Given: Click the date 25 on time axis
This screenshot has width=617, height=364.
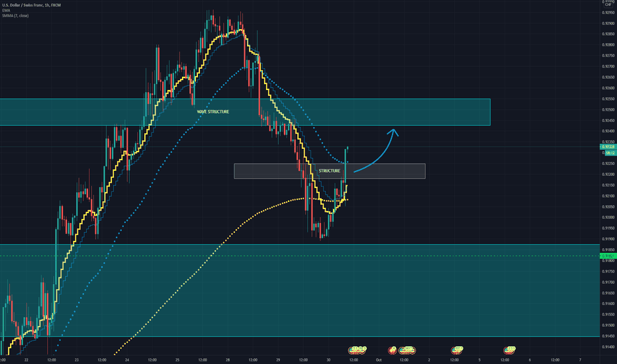Looking at the screenshot, I should pos(177,359).
